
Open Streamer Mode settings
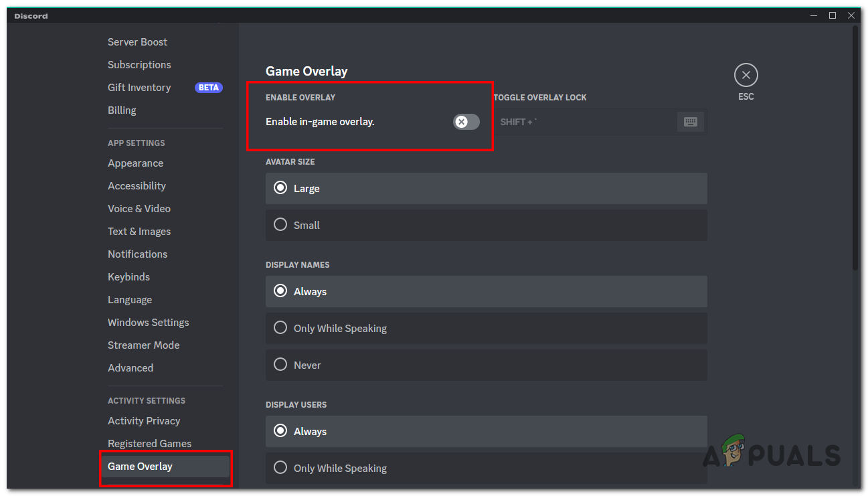[143, 345]
